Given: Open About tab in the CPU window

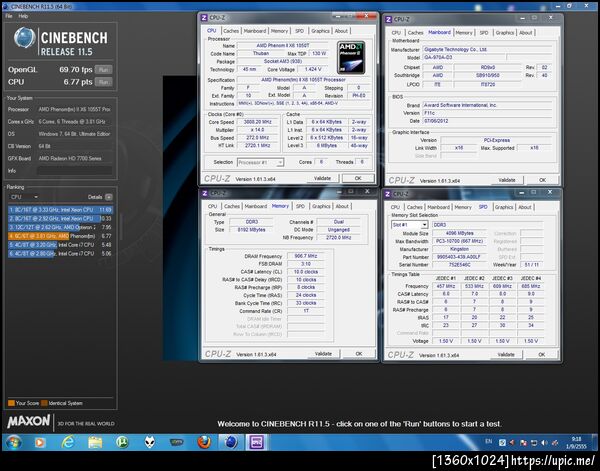Looking at the screenshot, I should click(x=341, y=31).
